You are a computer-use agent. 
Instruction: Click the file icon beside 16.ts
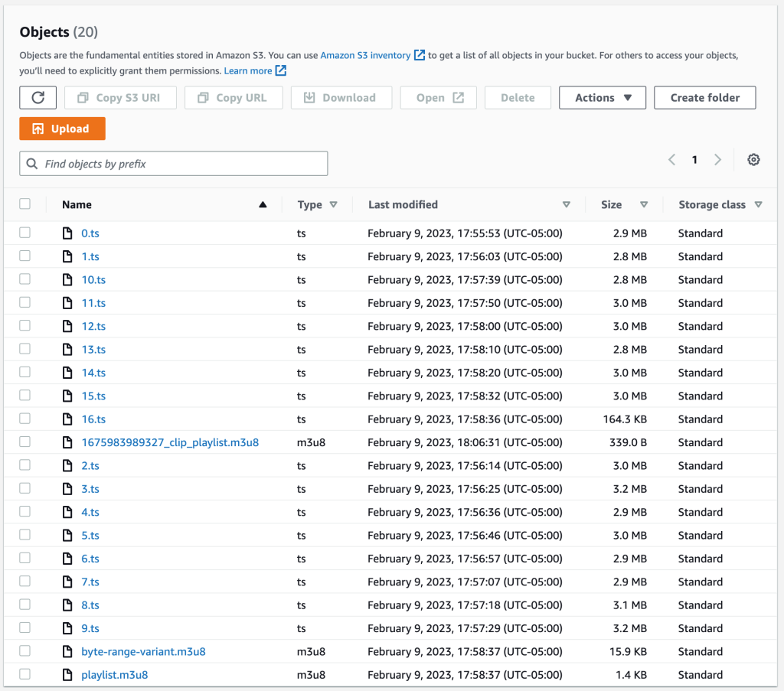point(67,419)
